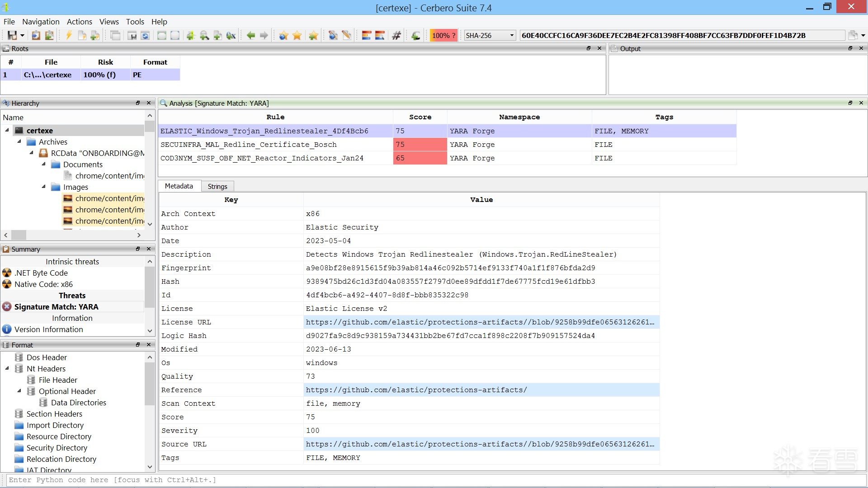Open the Tools menu
868x488 pixels.
pyautogui.click(x=135, y=22)
